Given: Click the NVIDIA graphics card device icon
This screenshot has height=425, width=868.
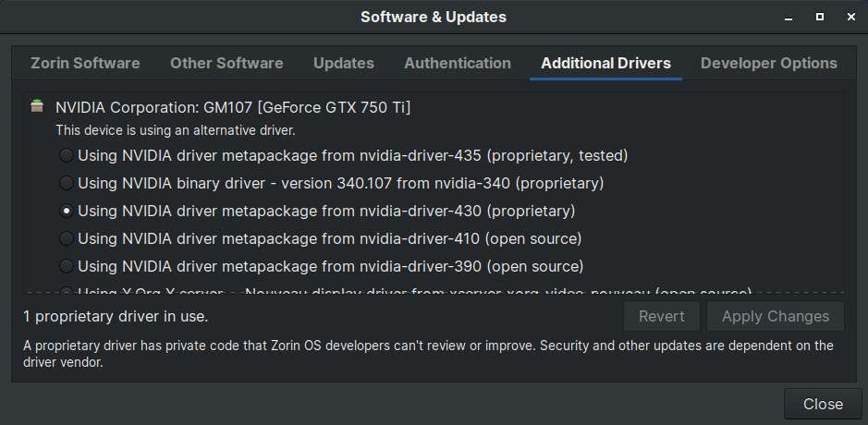Looking at the screenshot, I should tap(37, 105).
